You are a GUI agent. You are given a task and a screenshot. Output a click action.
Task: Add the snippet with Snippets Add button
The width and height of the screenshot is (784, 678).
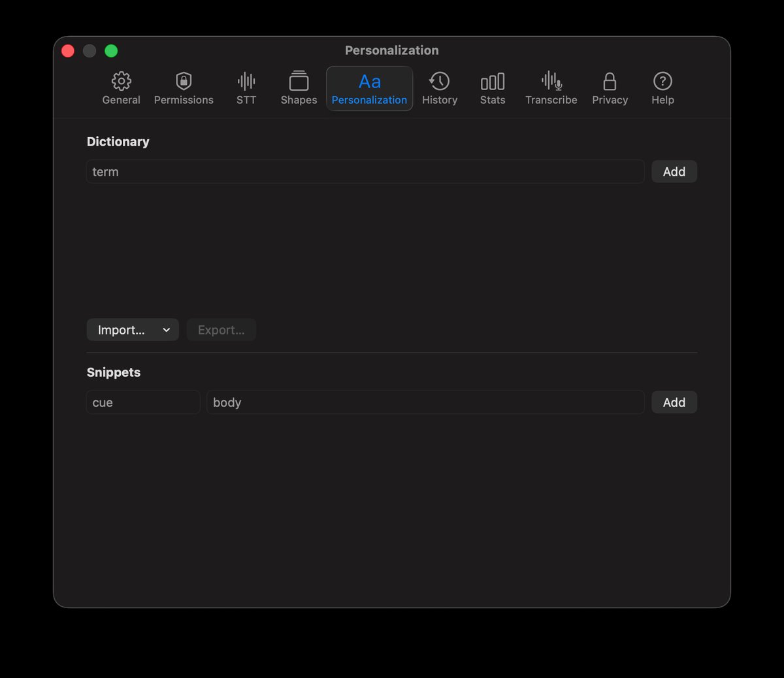pos(674,402)
